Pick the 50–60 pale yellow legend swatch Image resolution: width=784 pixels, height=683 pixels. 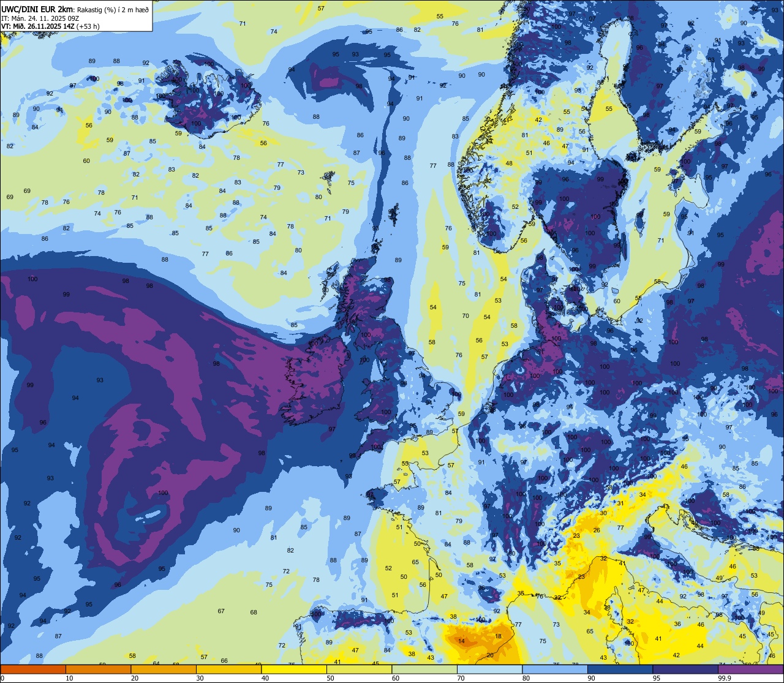pos(359,669)
